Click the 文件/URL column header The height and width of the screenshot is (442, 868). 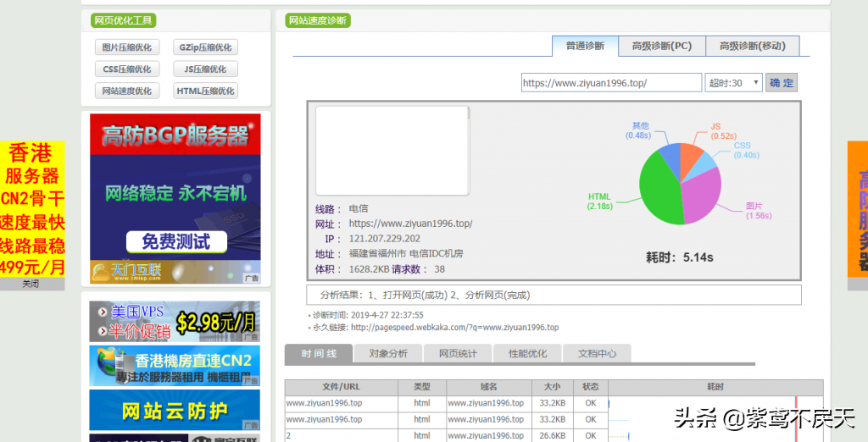click(x=341, y=387)
